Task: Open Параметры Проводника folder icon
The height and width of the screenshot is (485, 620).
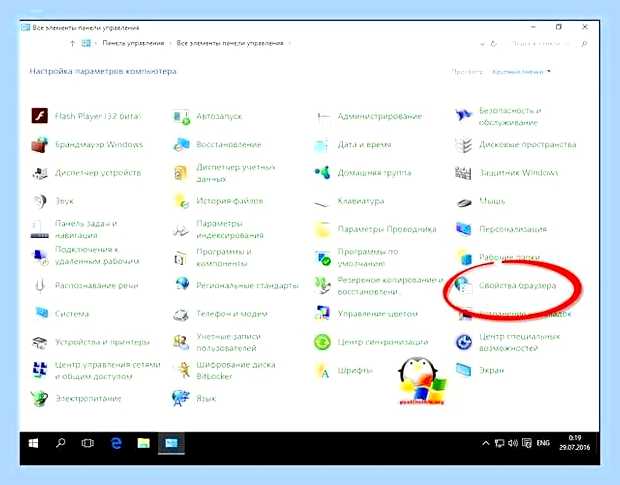Action: tap(322, 229)
